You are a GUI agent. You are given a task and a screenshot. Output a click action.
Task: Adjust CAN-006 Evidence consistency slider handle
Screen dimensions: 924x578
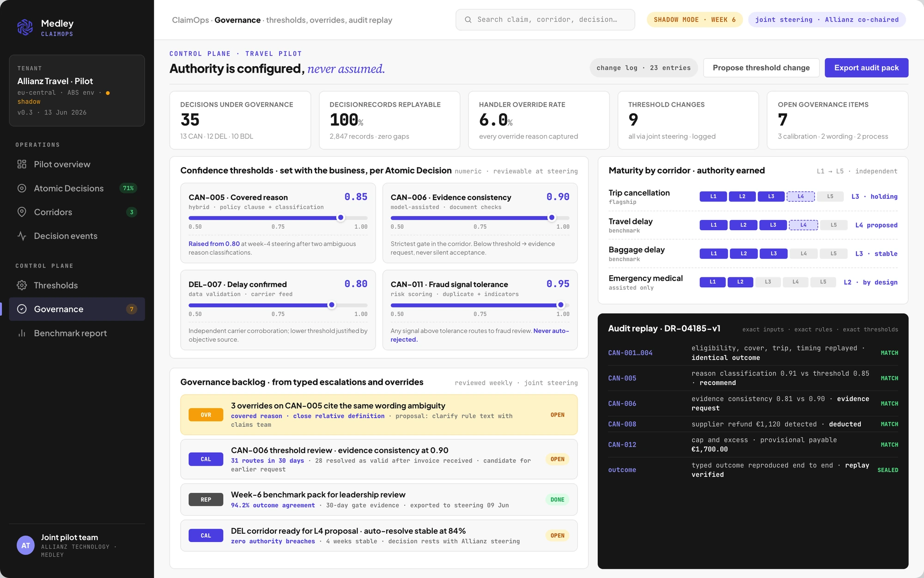pos(552,218)
